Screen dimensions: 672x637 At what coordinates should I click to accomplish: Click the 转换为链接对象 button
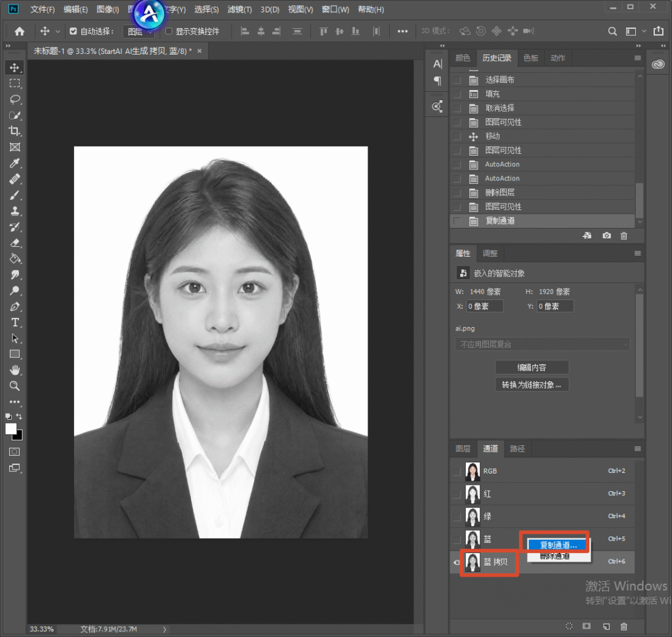pos(532,385)
